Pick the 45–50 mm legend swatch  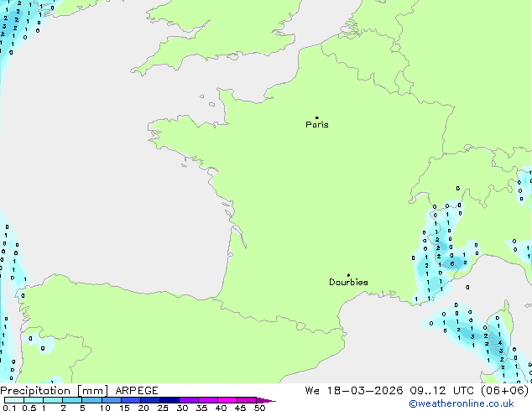coord(247,400)
